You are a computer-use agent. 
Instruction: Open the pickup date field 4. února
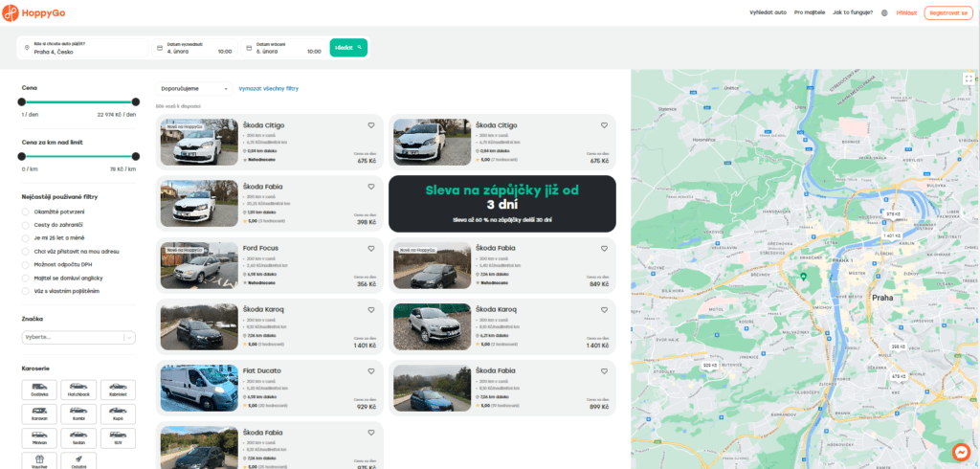(194, 48)
